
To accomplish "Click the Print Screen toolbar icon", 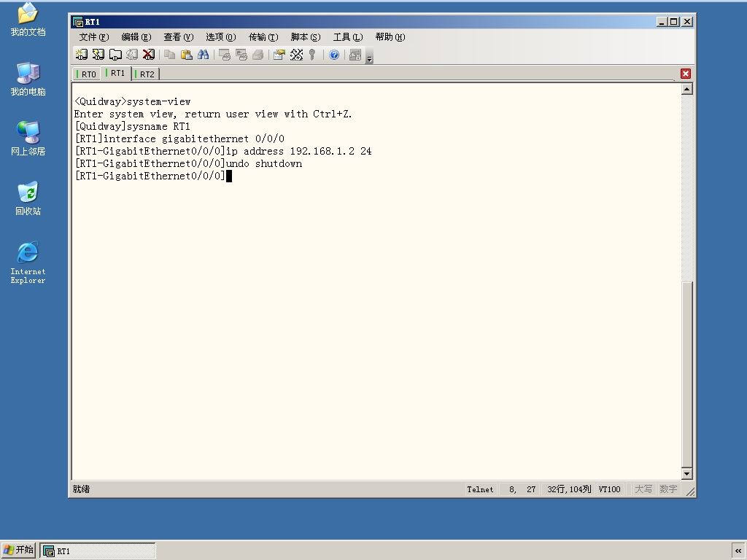I will click(x=225, y=55).
